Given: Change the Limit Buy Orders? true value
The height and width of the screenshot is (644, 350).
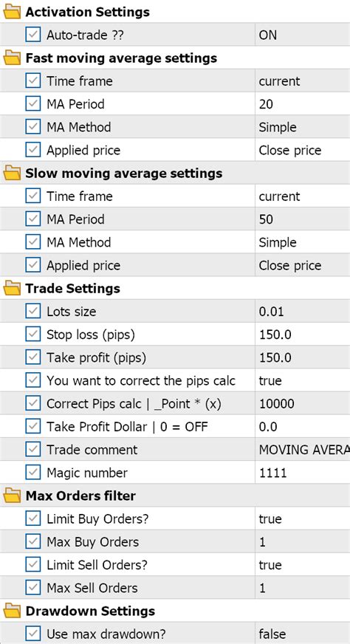Looking at the screenshot, I should click(x=302, y=518).
